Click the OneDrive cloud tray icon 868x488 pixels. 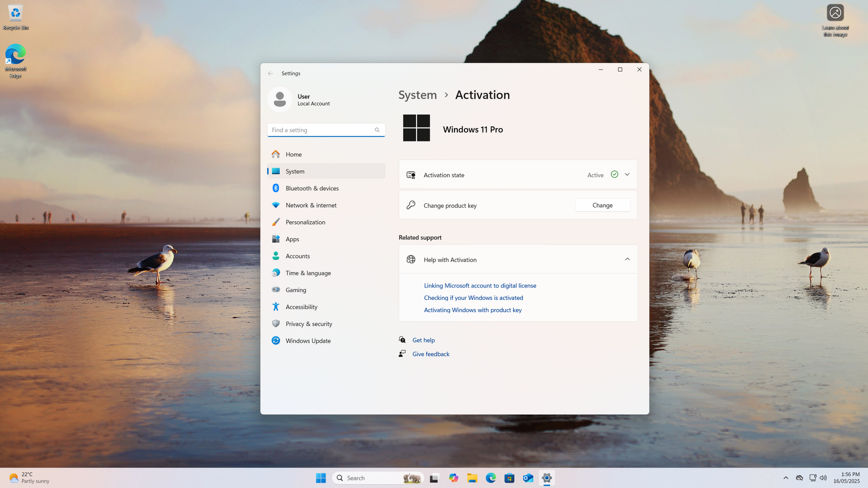tap(799, 478)
